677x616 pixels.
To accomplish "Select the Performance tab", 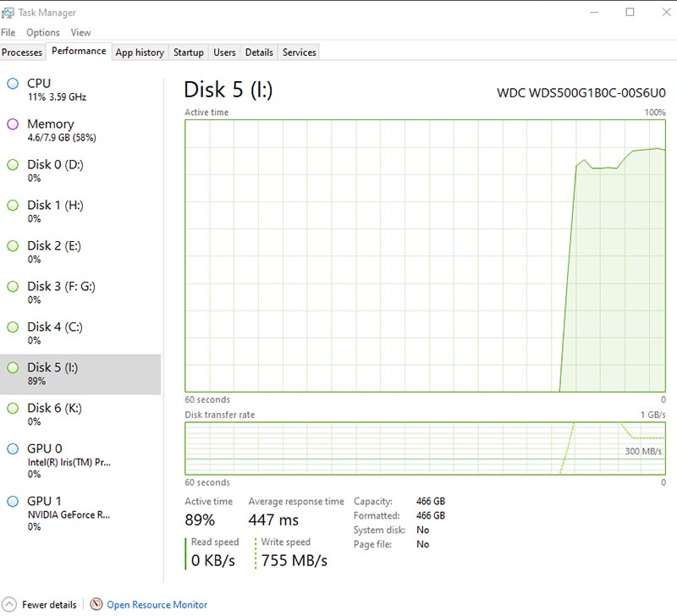I will point(79,51).
